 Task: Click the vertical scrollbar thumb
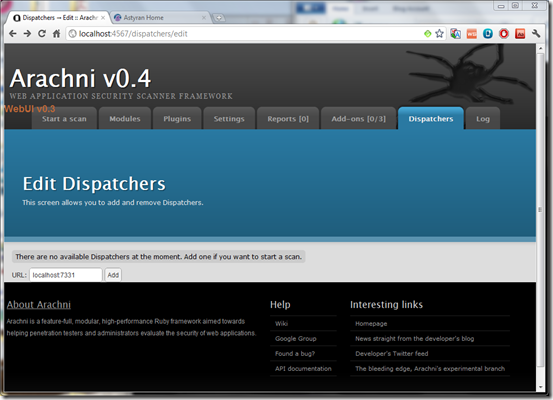540,210
